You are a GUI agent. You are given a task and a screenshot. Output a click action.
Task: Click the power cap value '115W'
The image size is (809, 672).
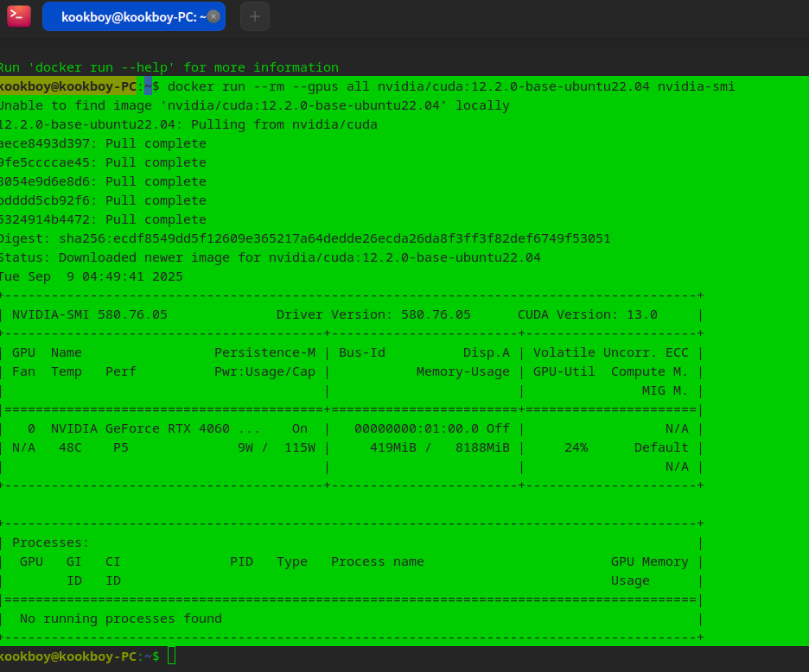click(300, 447)
